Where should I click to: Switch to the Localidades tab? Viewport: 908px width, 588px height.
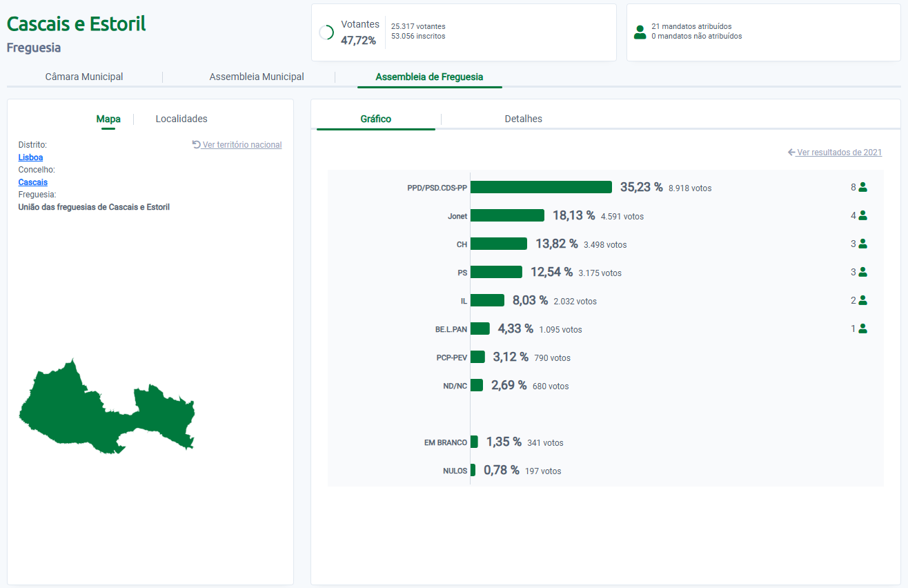coord(181,119)
